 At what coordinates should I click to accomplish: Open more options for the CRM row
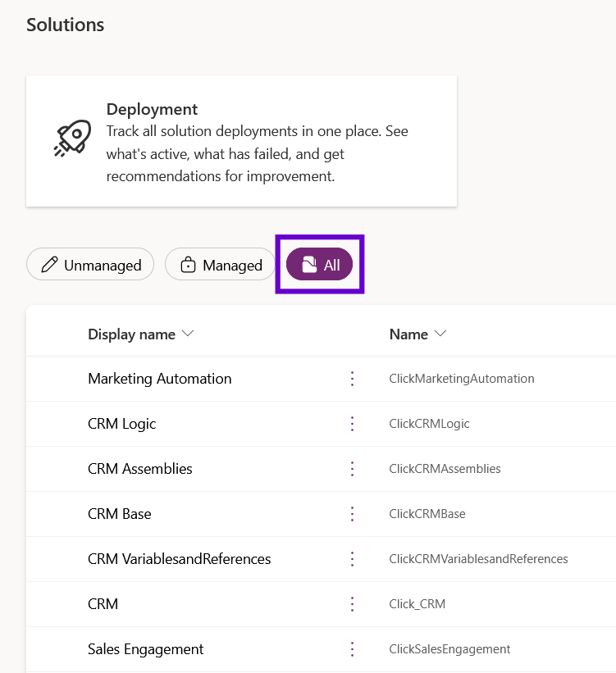pos(352,604)
